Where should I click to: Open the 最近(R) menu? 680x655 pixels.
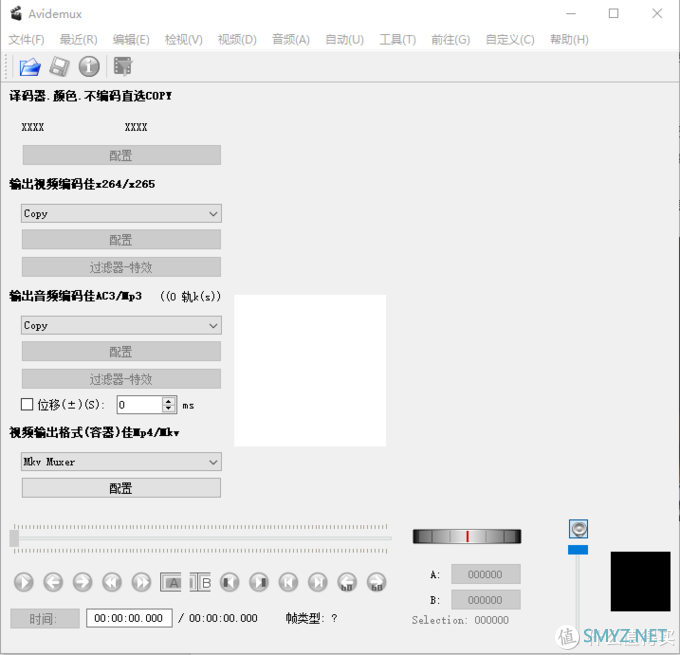[78, 40]
